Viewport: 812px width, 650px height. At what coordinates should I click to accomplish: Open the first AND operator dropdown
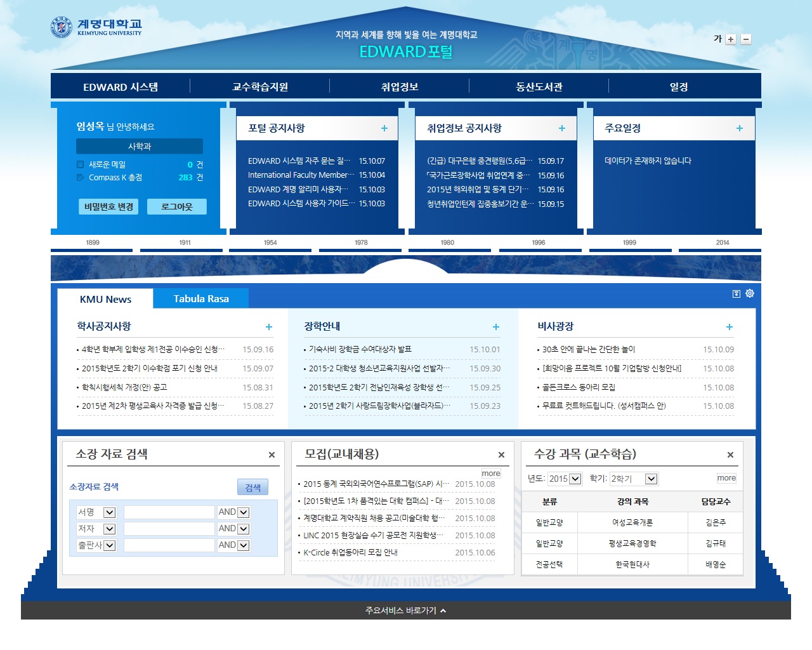point(244,512)
